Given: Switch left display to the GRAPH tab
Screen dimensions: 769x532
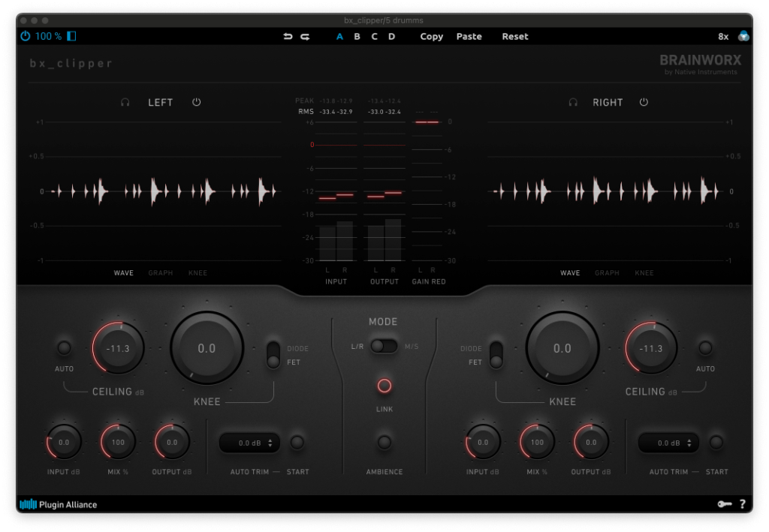Looking at the screenshot, I should point(160,273).
